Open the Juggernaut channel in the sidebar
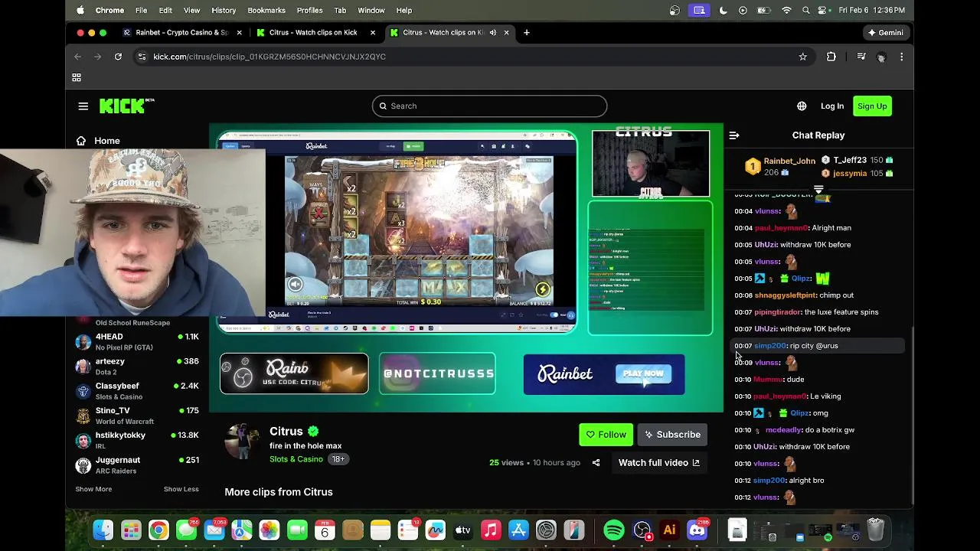980x551 pixels. point(137,465)
